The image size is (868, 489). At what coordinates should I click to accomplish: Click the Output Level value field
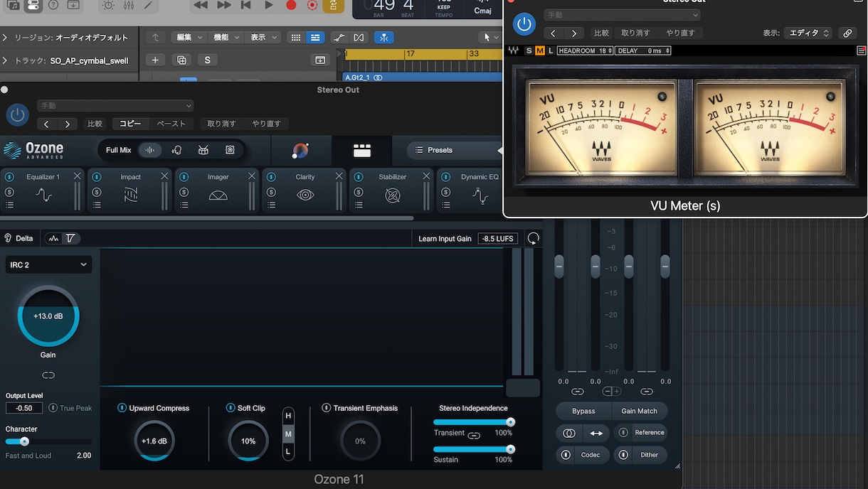(24, 408)
